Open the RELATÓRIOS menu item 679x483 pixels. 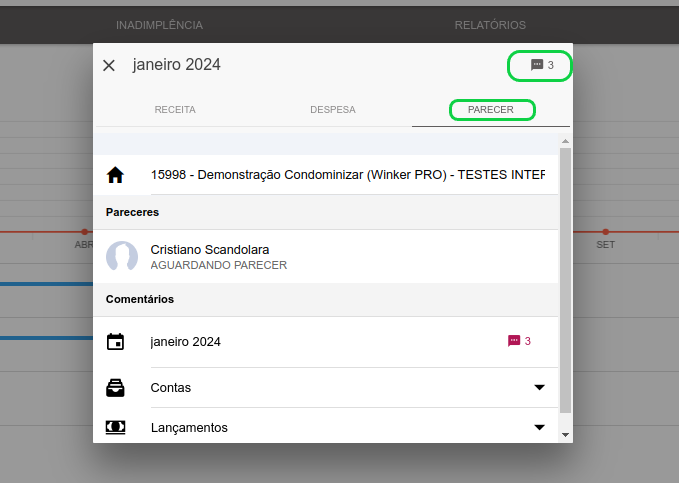490,25
